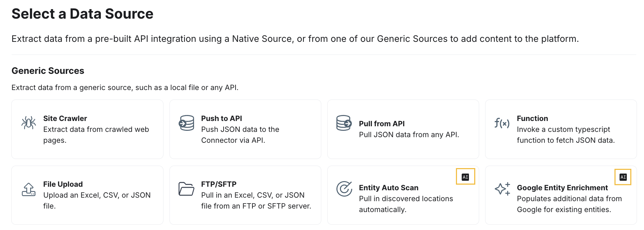
Task: Click the Google Entity Enrichment description text
Action: (x=569, y=204)
